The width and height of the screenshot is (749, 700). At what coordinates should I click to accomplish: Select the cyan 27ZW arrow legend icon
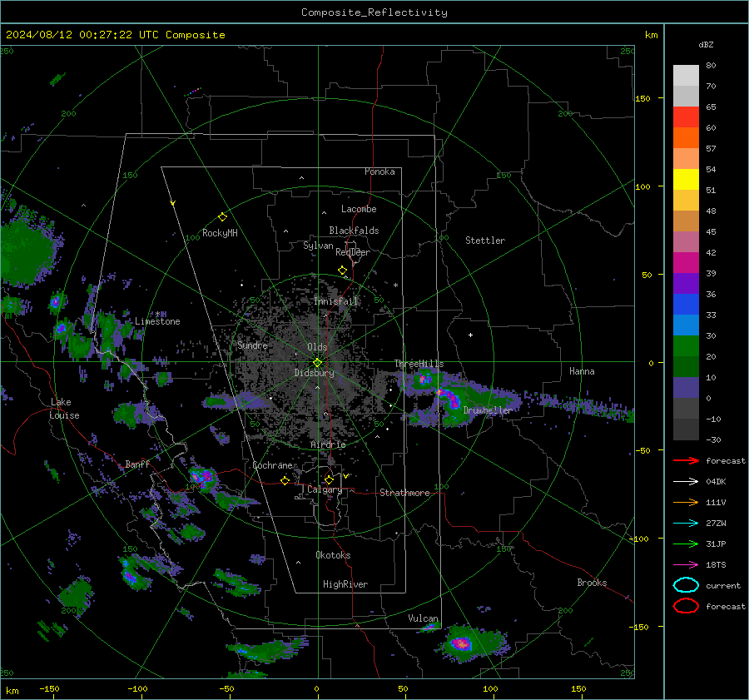tap(686, 523)
